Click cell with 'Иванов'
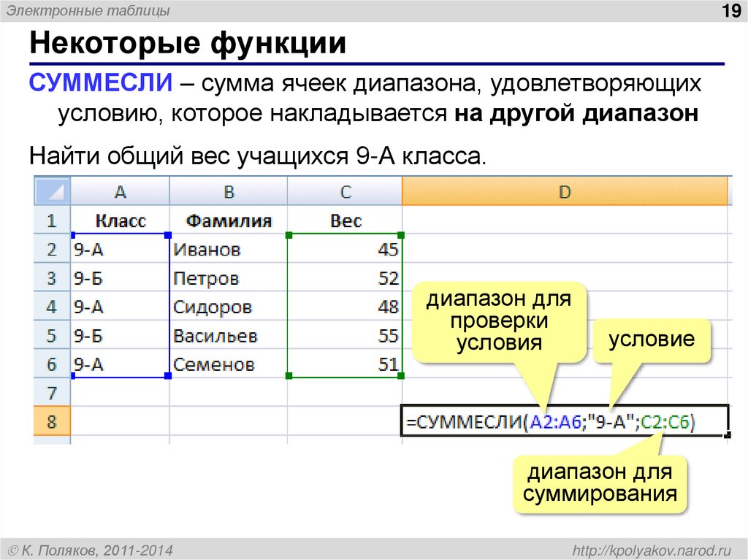The width and height of the screenshot is (748, 560). point(229,249)
